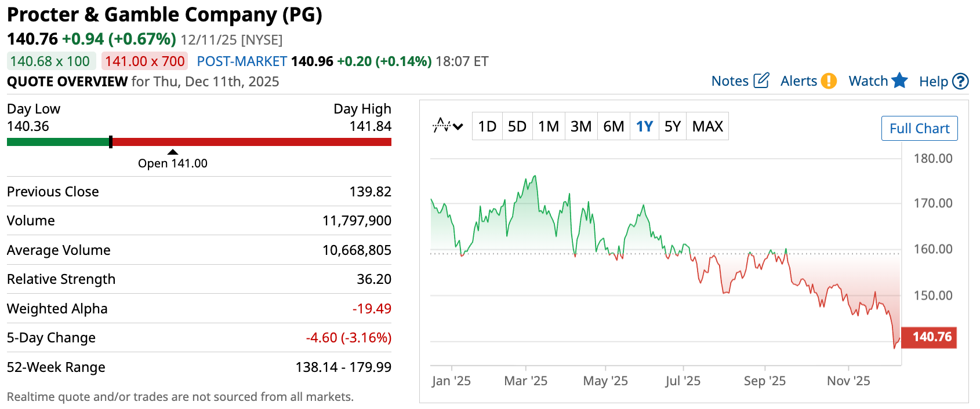Image resolution: width=980 pixels, height=409 pixels.
Task: Switch chart to 1D range
Action: (487, 126)
